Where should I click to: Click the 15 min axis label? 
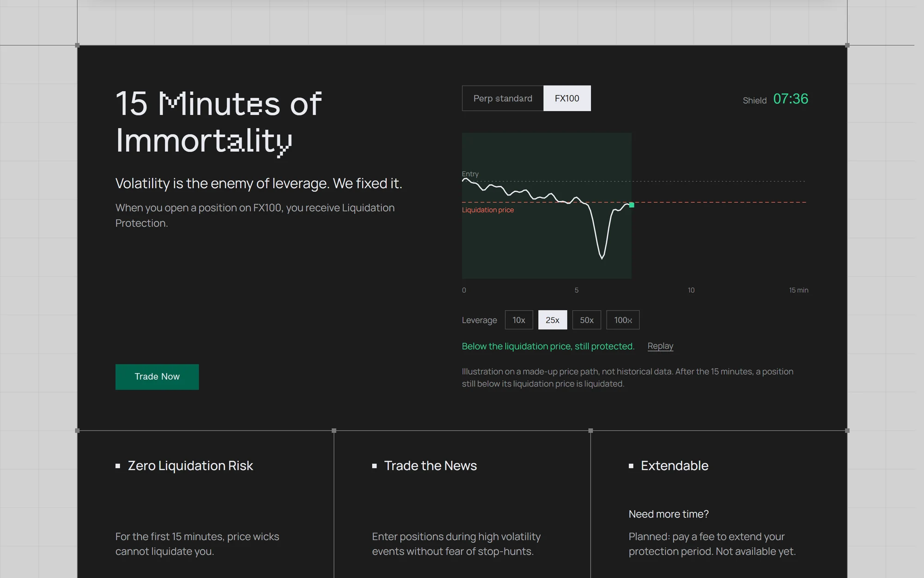(798, 290)
